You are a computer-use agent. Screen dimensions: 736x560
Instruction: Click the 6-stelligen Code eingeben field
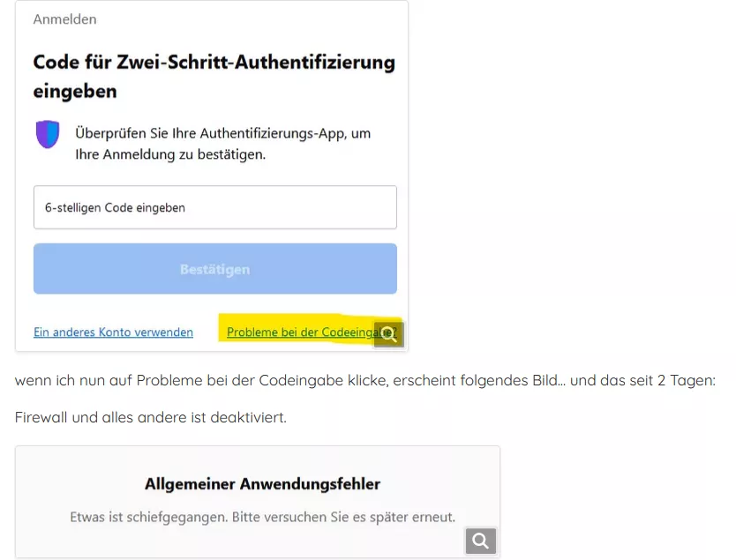pyautogui.click(x=215, y=207)
